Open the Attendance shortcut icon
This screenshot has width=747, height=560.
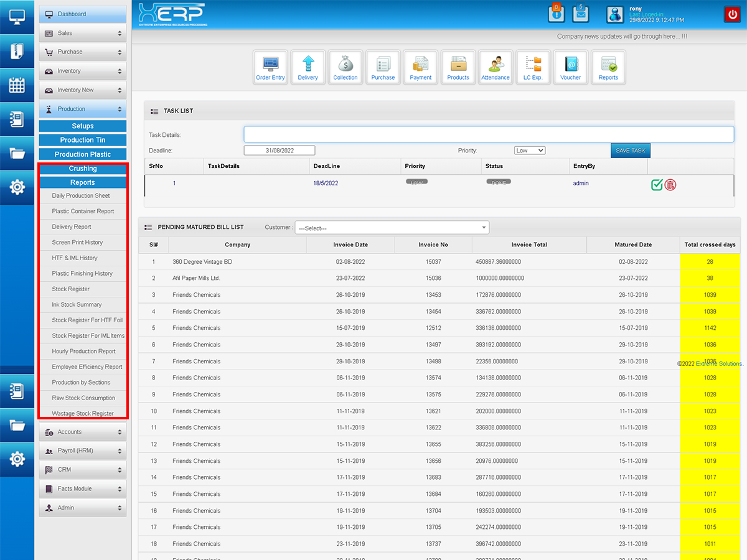coord(496,67)
